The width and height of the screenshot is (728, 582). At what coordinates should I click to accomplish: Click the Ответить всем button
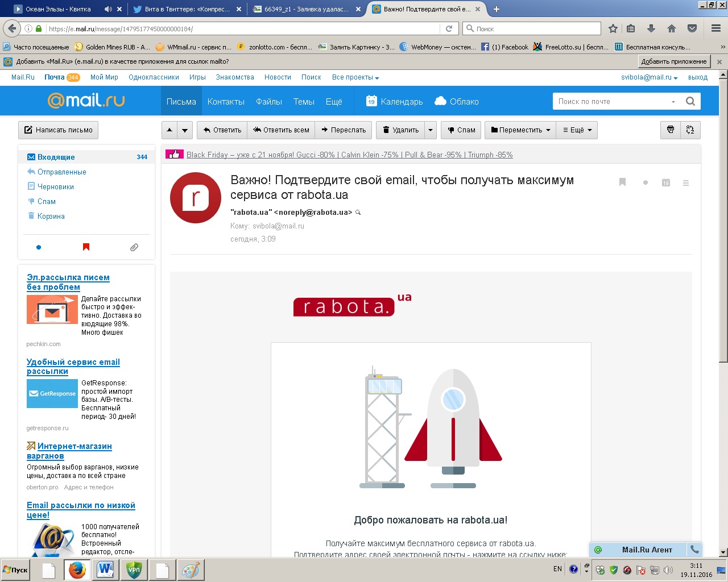tap(281, 130)
